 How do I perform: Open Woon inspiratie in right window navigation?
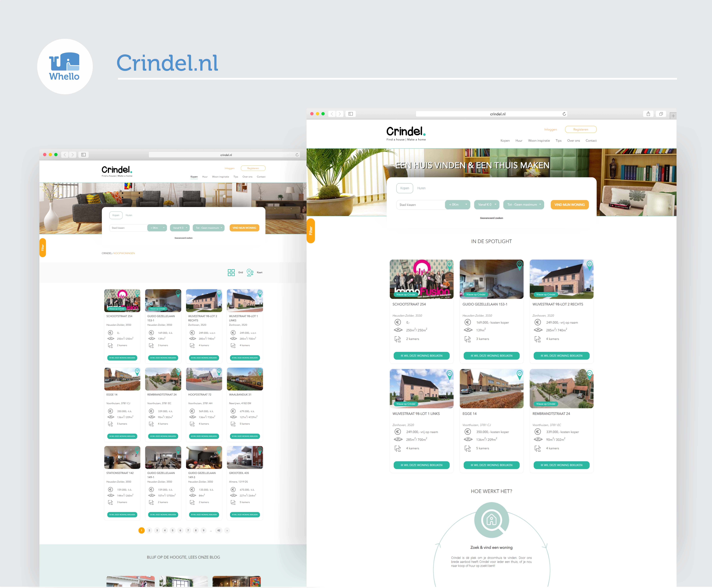(539, 141)
